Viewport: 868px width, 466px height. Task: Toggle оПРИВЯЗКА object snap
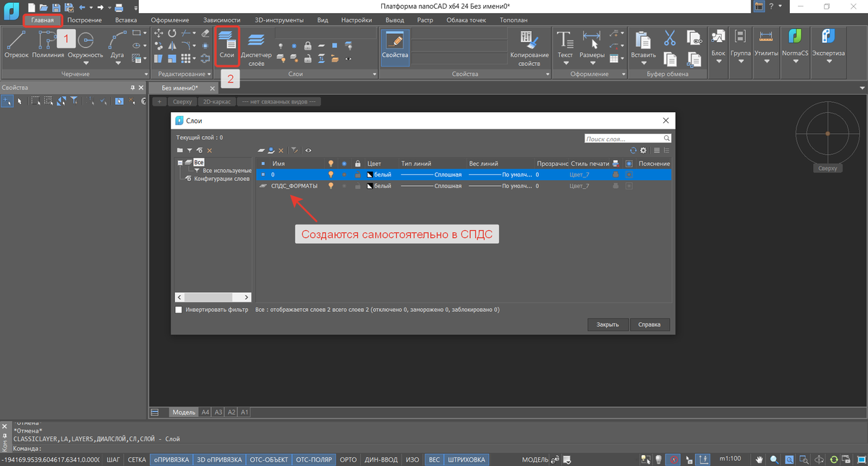point(171,459)
